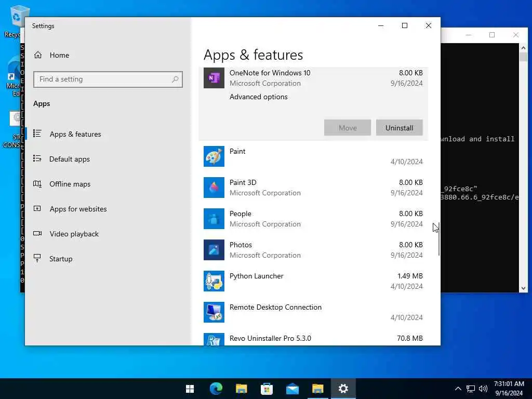Open Video playback page
This screenshot has width=532, height=399.
tap(74, 234)
